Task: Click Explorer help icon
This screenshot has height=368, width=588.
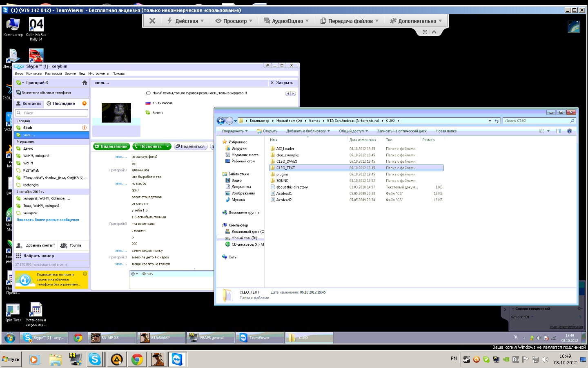Action: coord(570,131)
